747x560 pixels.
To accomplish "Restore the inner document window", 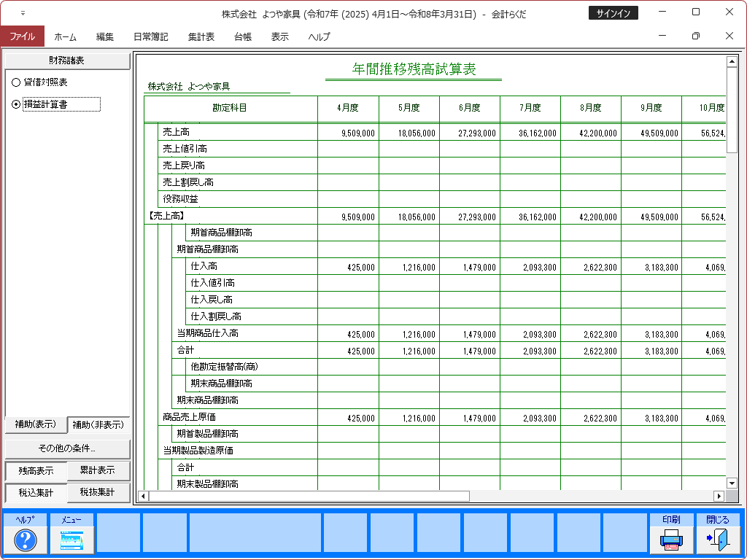I will [x=695, y=36].
